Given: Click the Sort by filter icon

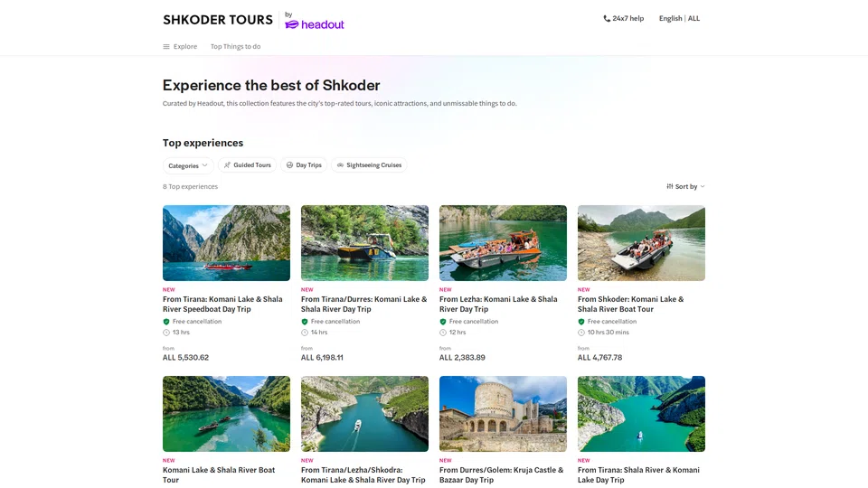Looking at the screenshot, I should click(670, 186).
